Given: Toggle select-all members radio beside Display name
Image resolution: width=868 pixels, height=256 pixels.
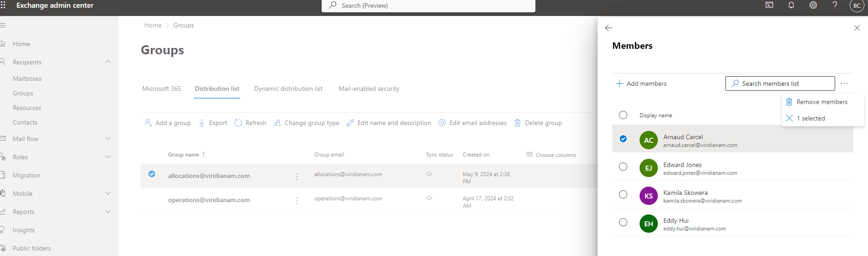Looking at the screenshot, I should tap(623, 115).
